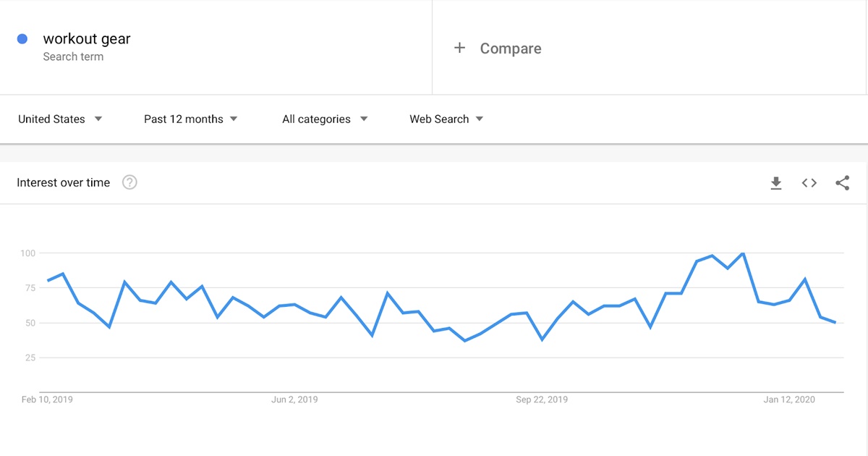The width and height of the screenshot is (868, 456).
Task: Add a comparison term with Compare
Action: click(511, 48)
